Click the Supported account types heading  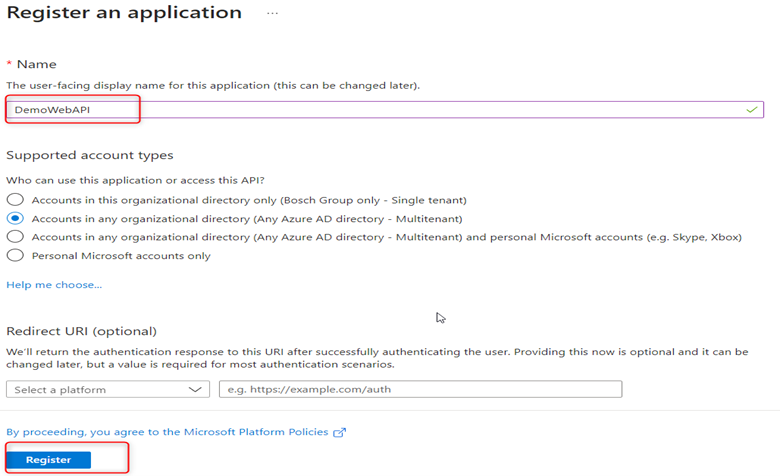pos(90,155)
